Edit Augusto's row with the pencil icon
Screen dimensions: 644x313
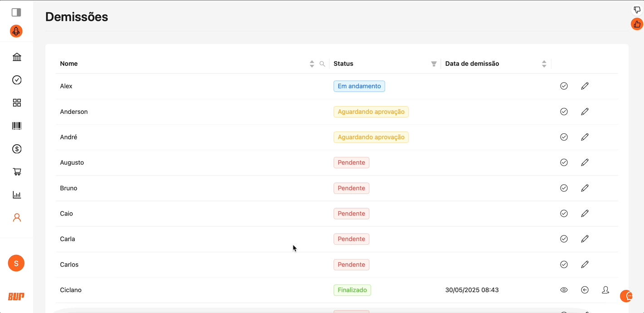(585, 162)
